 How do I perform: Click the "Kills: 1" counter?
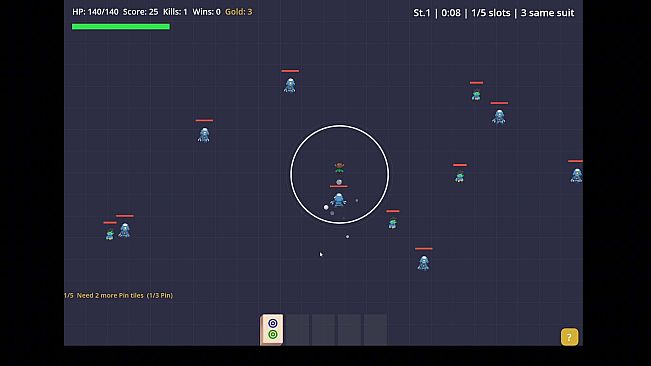click(x=175, y=12)
